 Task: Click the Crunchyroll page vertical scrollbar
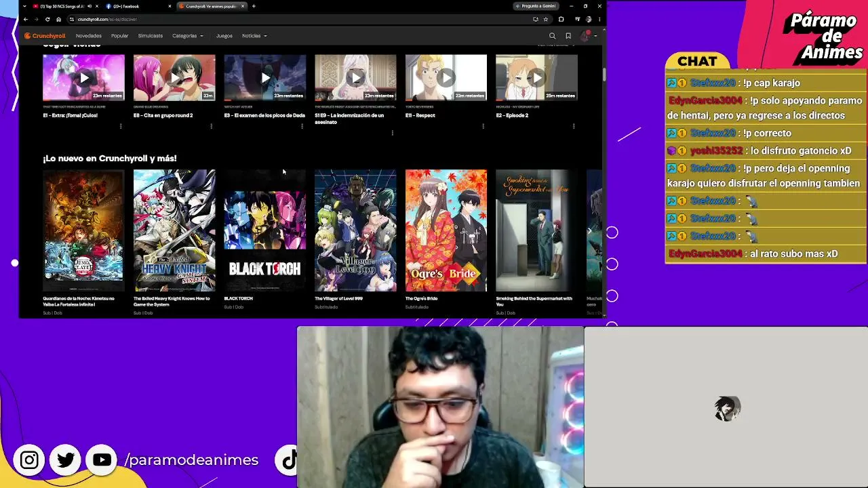click(x=604, y=75)
